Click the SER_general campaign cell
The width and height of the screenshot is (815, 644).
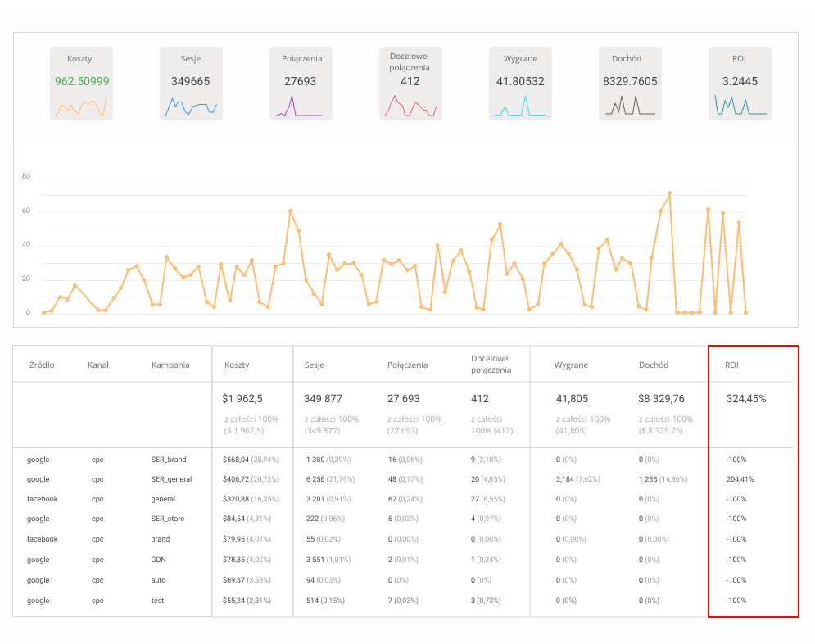coord(171,479)
